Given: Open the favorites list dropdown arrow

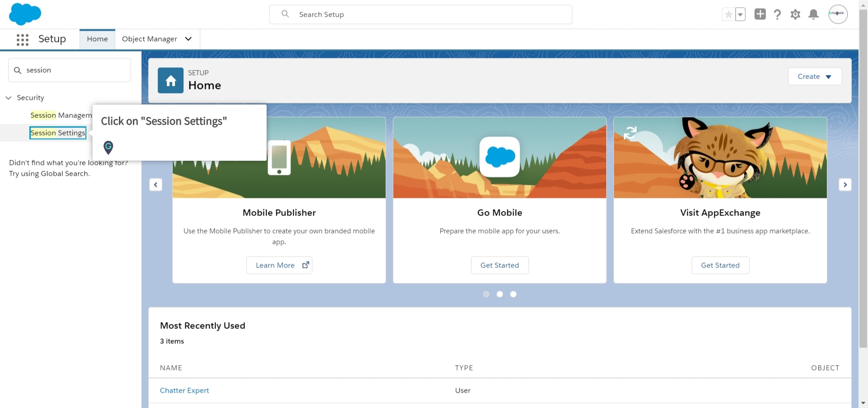Looking at the screenshot, I should click(x=740, y=14).
